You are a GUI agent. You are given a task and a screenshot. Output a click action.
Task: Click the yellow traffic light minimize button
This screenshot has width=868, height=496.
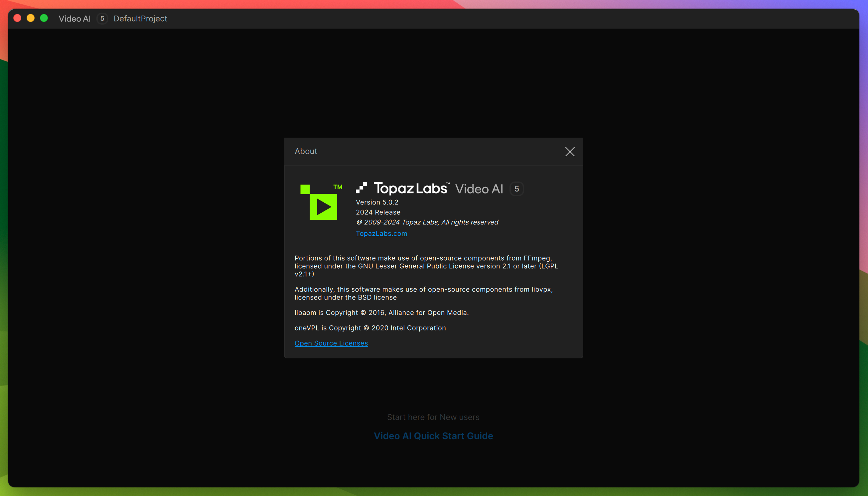coord(30,18)
